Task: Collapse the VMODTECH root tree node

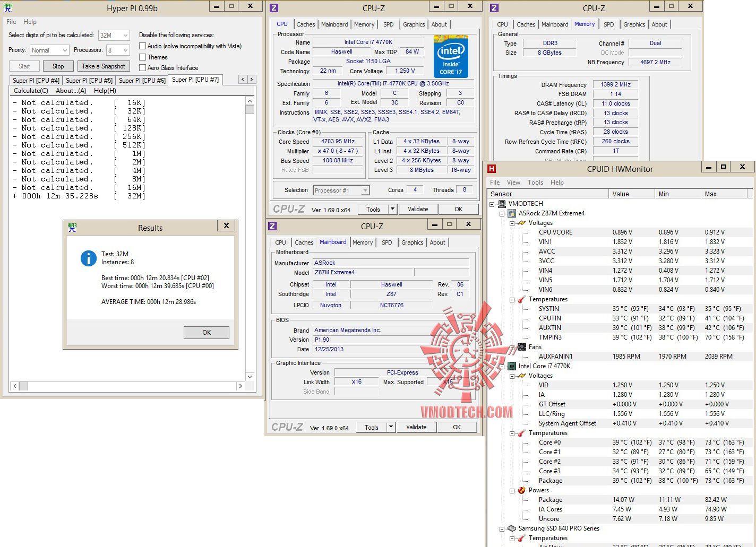Action: [492, 204]
